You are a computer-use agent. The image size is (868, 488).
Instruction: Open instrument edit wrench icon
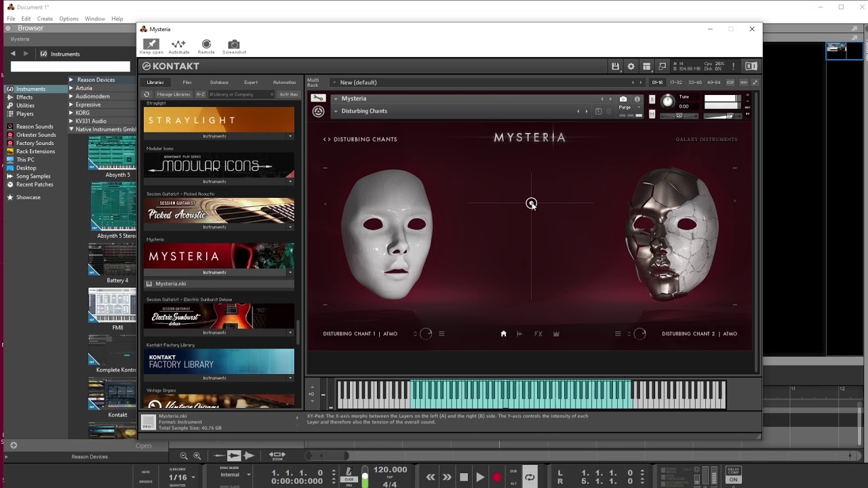coord(317,99)
